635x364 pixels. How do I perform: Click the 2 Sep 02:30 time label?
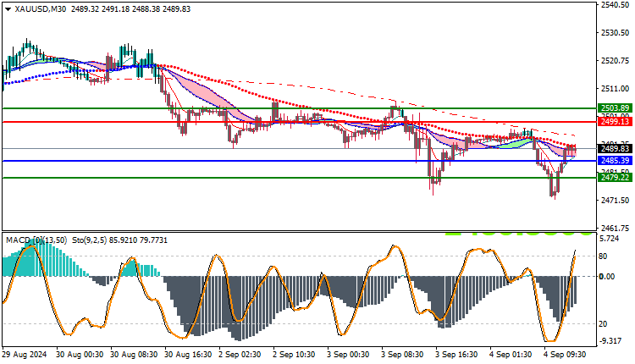coord(240,355)
